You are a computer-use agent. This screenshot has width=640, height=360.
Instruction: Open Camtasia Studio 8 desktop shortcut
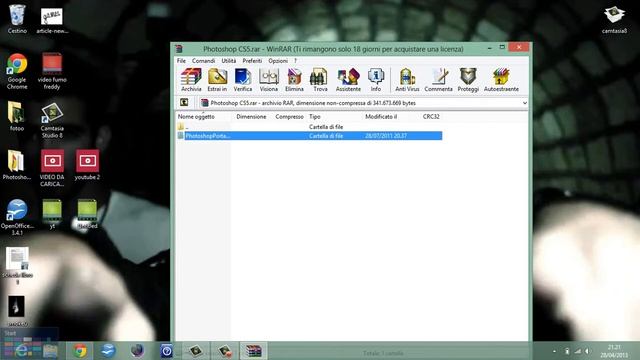point(52,120)
